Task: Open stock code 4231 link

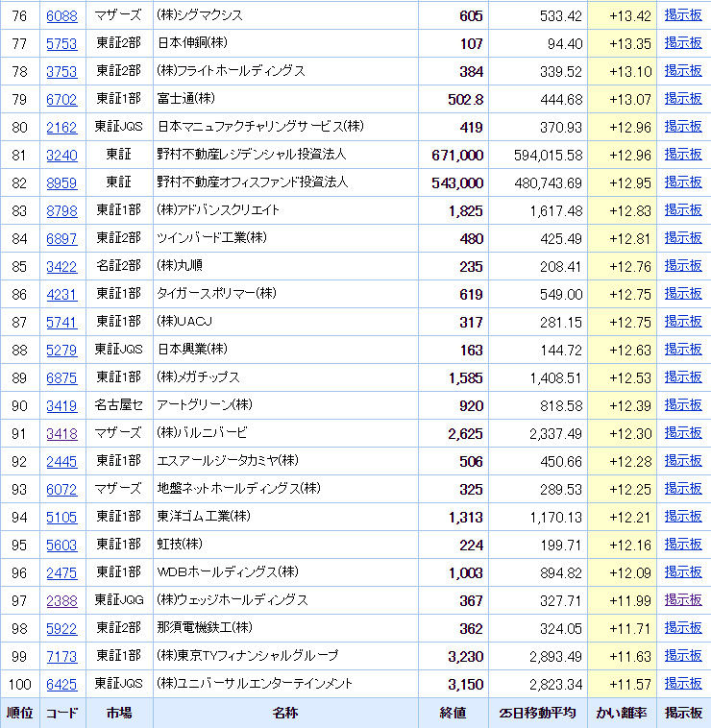Action: point(61,295)
